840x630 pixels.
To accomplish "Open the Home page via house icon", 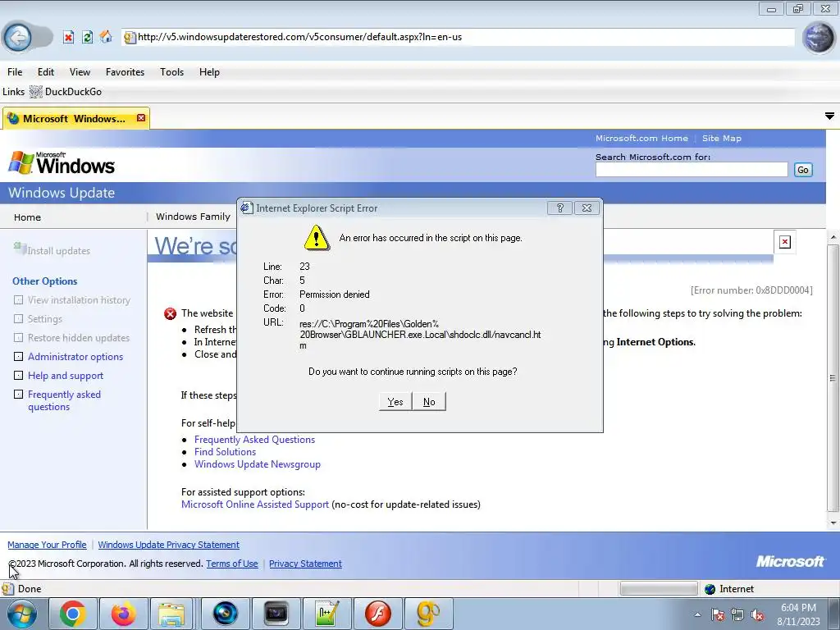I will tap(106, 37).
